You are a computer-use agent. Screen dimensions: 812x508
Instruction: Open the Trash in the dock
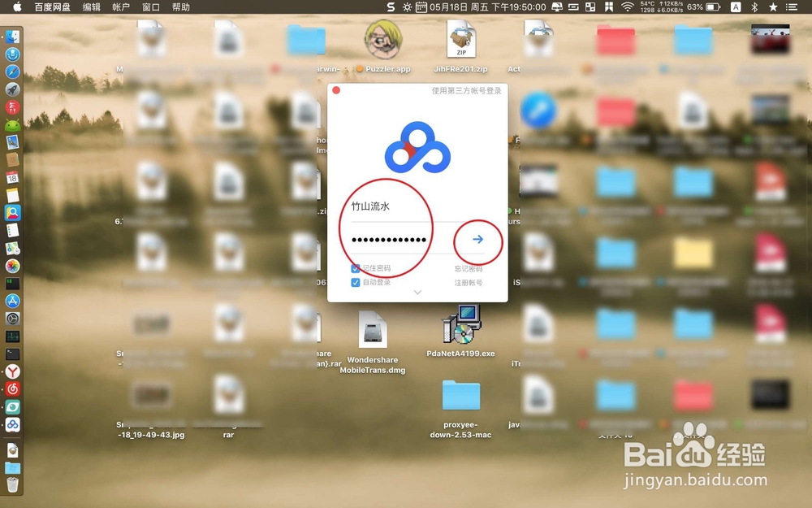(x=12, y=484)
